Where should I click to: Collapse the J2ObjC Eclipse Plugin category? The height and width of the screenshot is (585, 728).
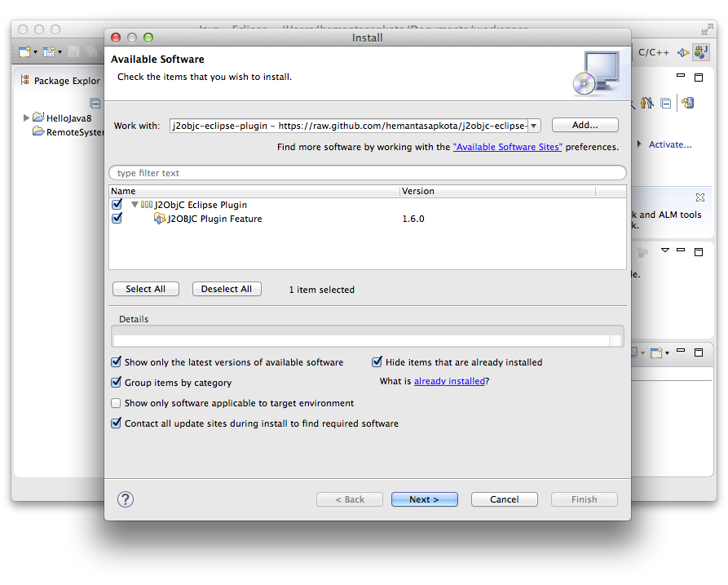[135, 205]
